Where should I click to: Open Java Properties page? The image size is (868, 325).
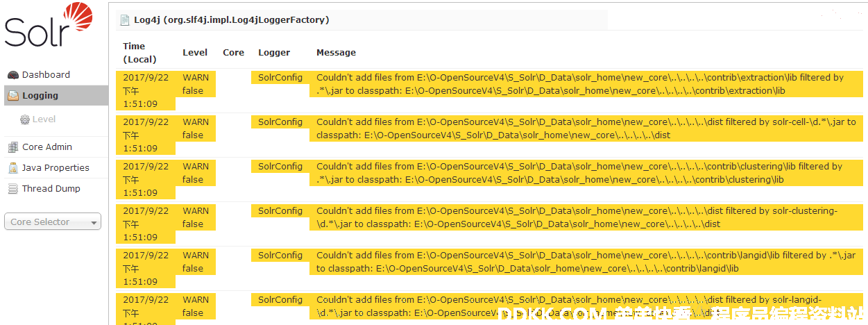tap(56, 168)
